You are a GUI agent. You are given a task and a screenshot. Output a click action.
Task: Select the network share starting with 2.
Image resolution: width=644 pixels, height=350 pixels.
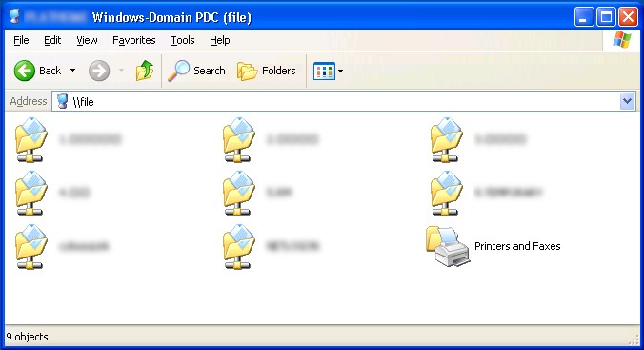271,139
